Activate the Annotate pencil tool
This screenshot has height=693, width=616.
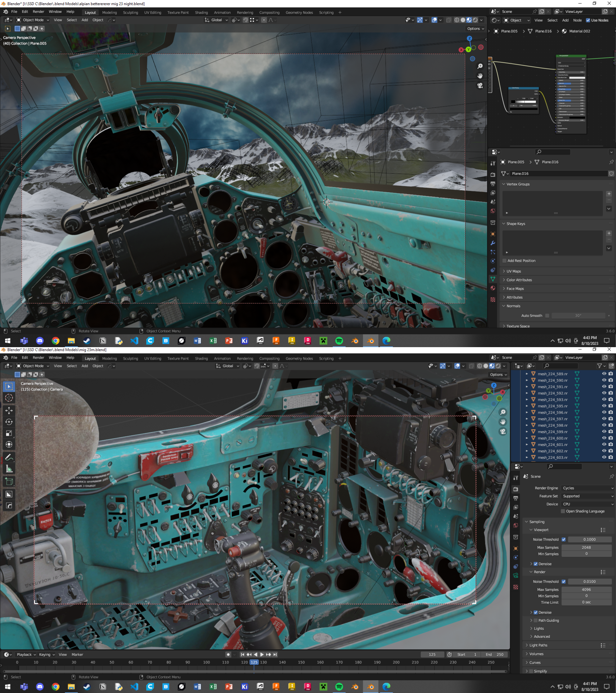(x=9, y=458)
